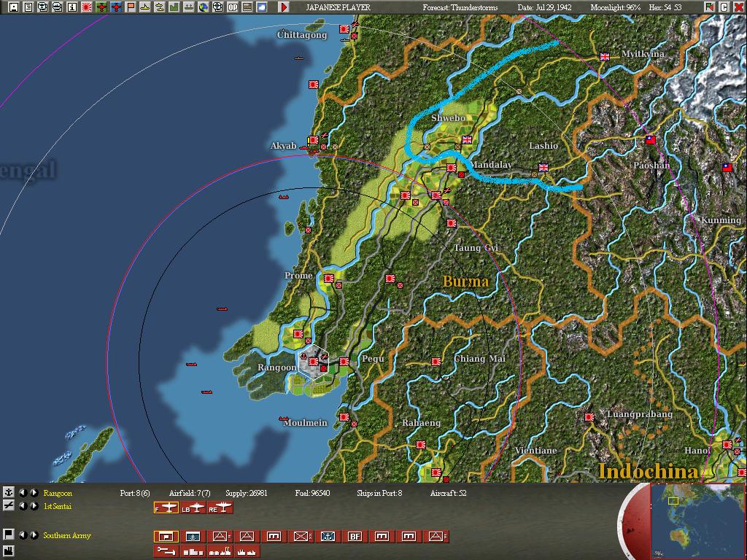Open the 1st Sentai air group link
This screenshot has height=560, width=747.
(58, 506)
